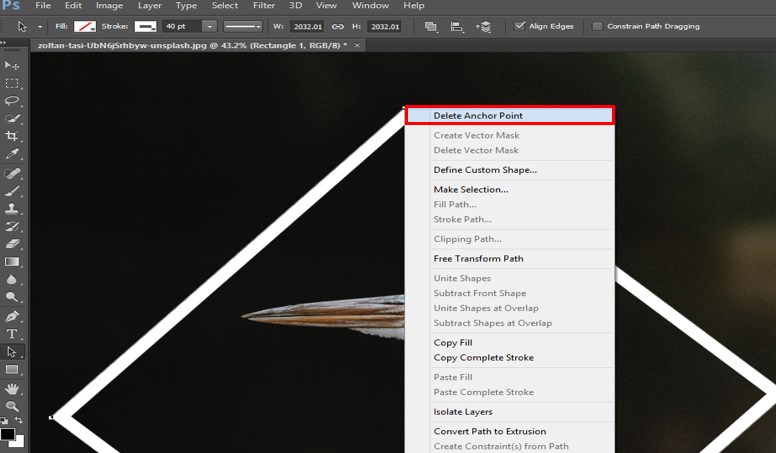This screenshot has width=776, height=453.
Task: Select the Lasso tool
Action: [x=12, y=101]
